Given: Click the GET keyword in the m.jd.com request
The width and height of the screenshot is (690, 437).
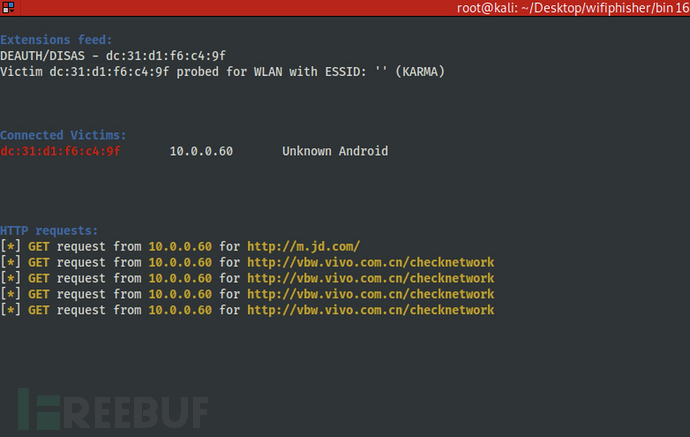Looking at the screenshot, I should (38, 246).
